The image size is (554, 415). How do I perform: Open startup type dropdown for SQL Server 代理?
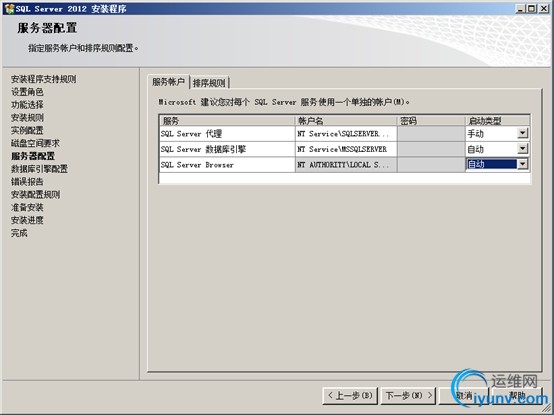pyautogui.click(x=523, y=133)
